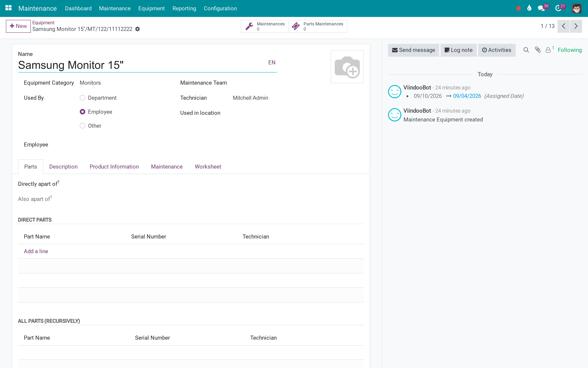
Task: Go to the next equipment record
Action: (x=576, y=26)
